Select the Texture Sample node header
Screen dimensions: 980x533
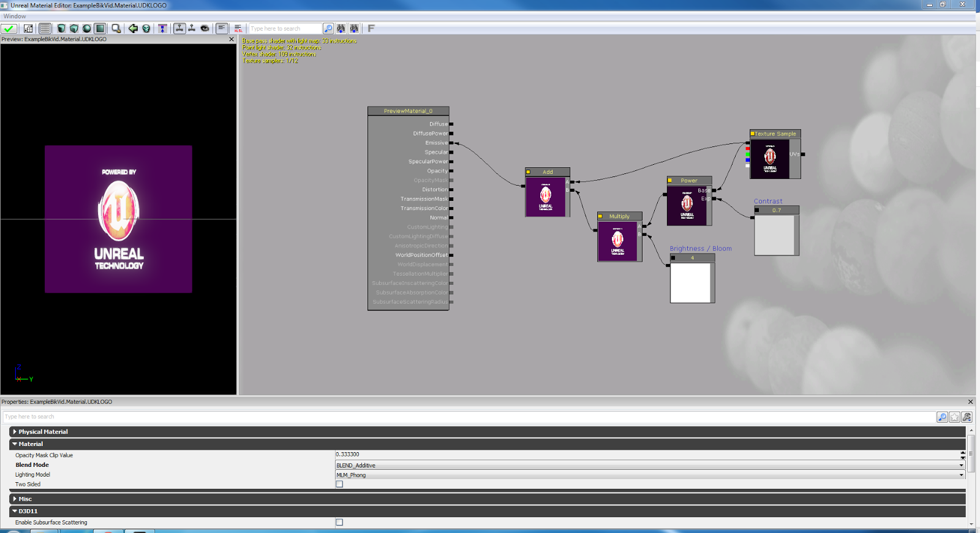pos(775,134)
